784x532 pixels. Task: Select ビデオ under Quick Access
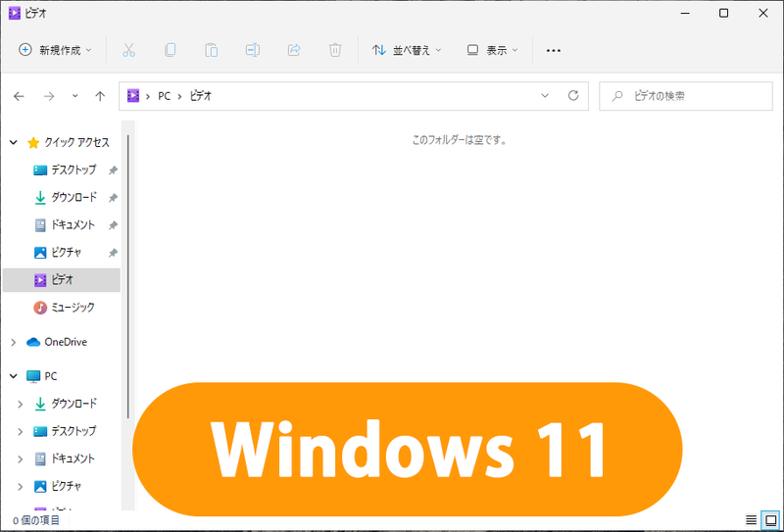click(62, 280)
